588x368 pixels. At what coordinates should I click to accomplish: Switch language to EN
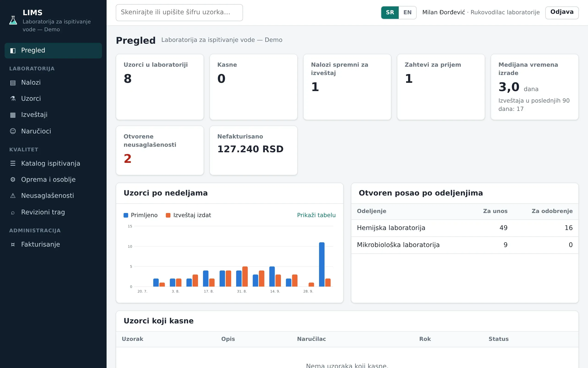coord(407,12)
